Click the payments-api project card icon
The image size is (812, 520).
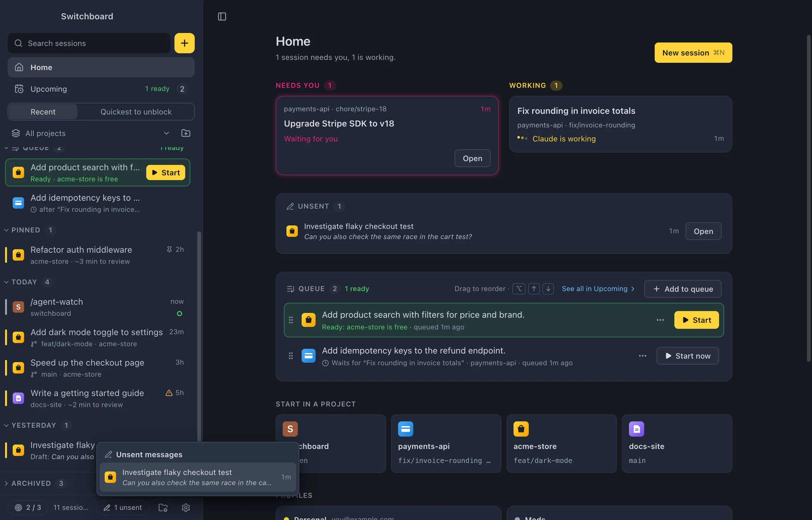(405, 429)
